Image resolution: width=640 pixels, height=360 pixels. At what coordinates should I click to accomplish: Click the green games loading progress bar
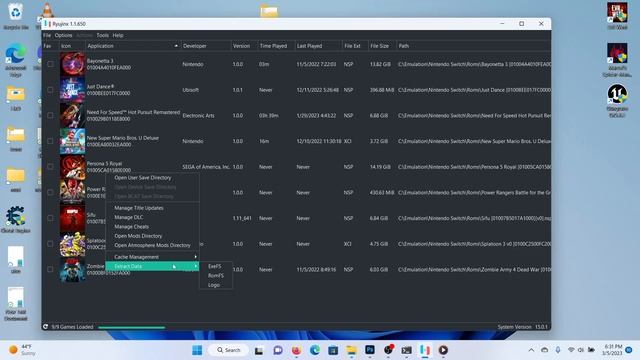coord(131,327)
